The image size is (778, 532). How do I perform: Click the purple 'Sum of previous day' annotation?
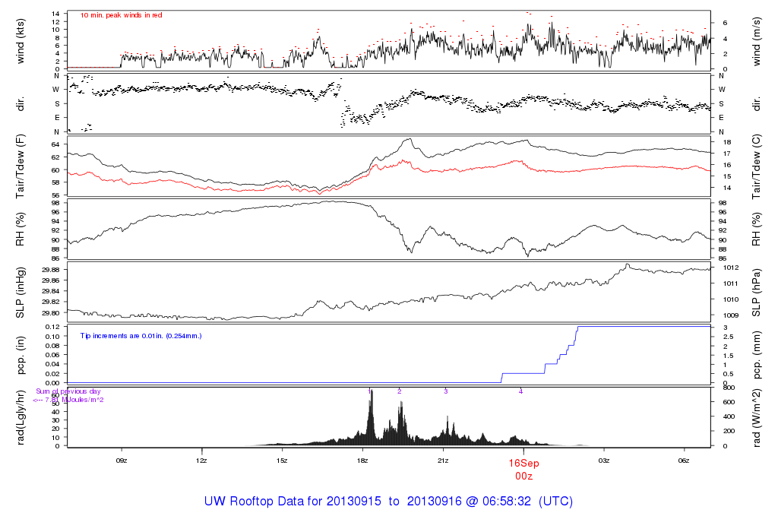pos(68,391)
